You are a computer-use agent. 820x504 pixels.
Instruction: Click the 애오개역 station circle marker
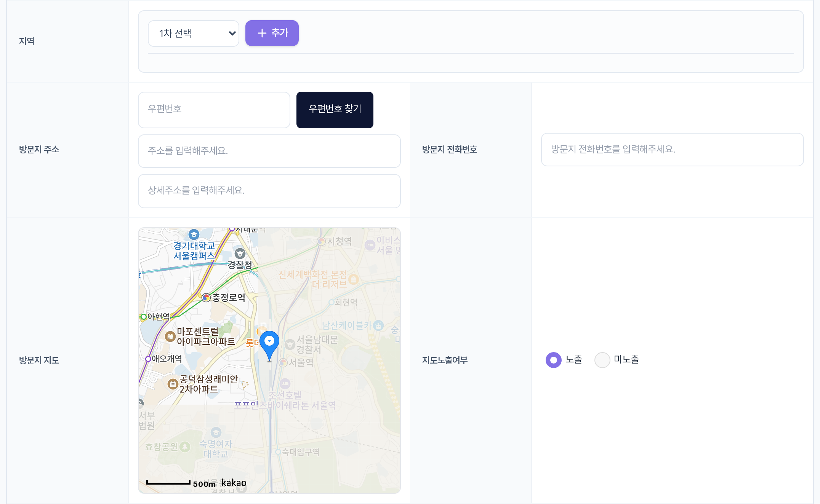[x=148, y=359]
